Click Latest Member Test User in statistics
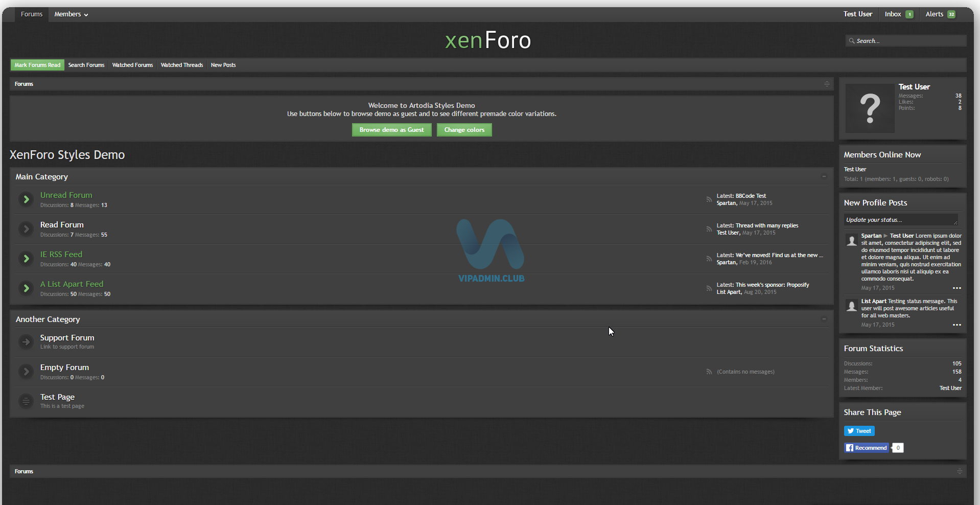 click(950, 388)
